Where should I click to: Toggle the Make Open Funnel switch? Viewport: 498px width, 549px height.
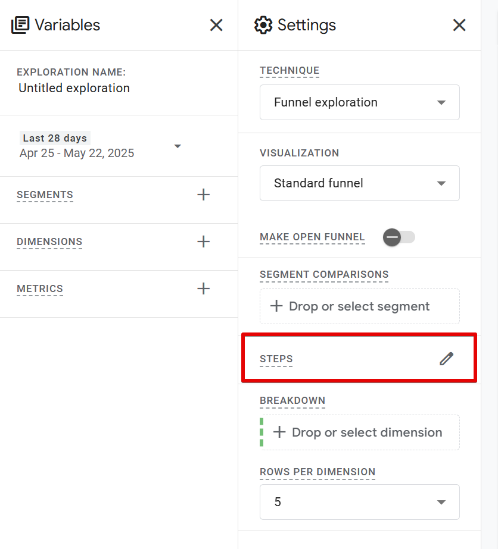(x=399, y=237)
